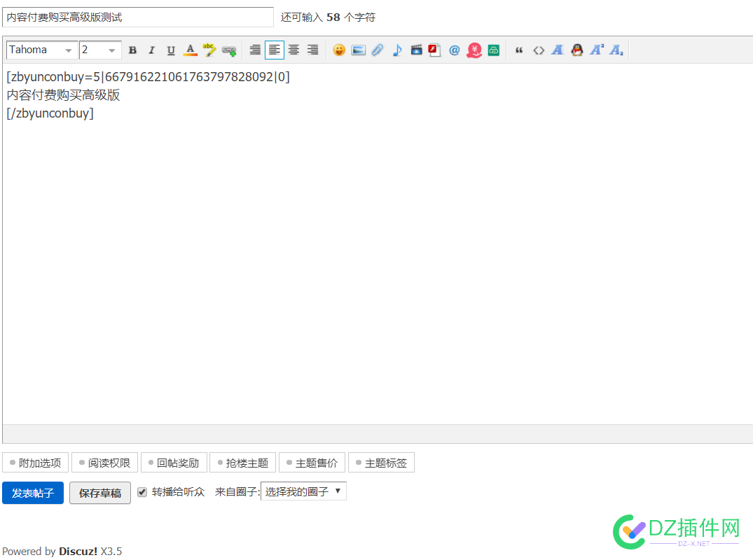Viewport: 753px width, 560px height.
Task: Select center text alignment
Action: point(293,50)
